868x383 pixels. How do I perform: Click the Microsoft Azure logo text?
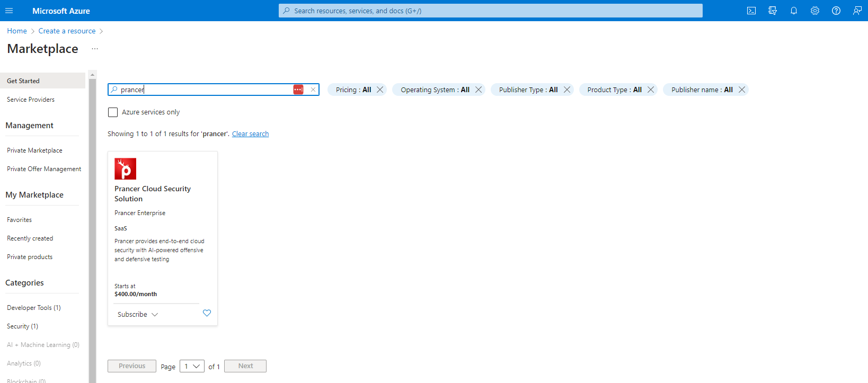pyautogui.click(x=61, y=11)
